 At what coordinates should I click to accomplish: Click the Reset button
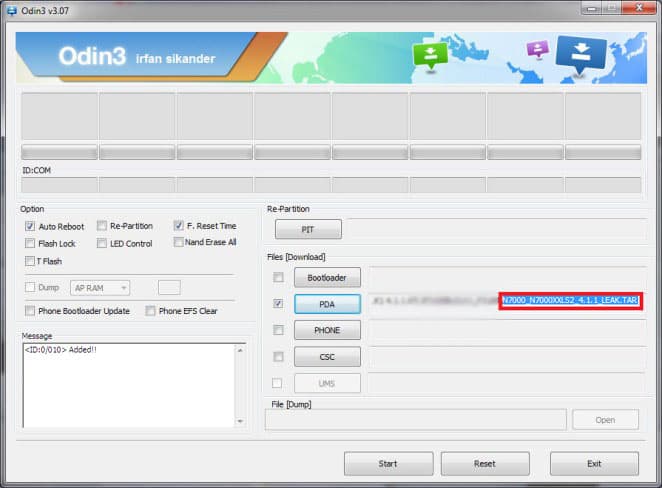[x=485, y=464]
